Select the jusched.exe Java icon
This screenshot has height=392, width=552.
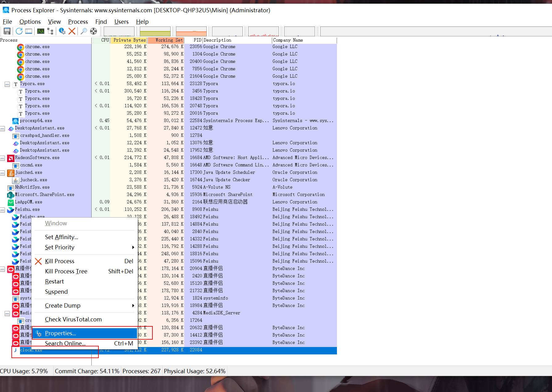point(11,173)
